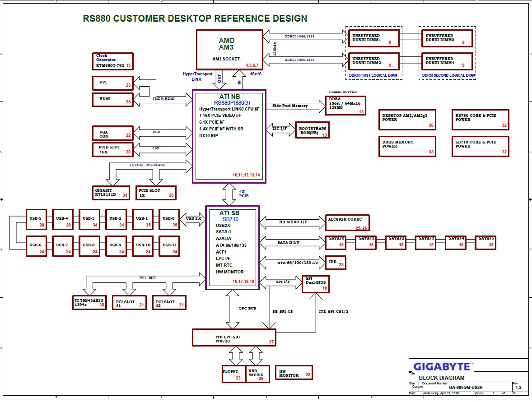Click the PCI BUS label
Screen dimensions: 532x402
click(x=147, y=278)
